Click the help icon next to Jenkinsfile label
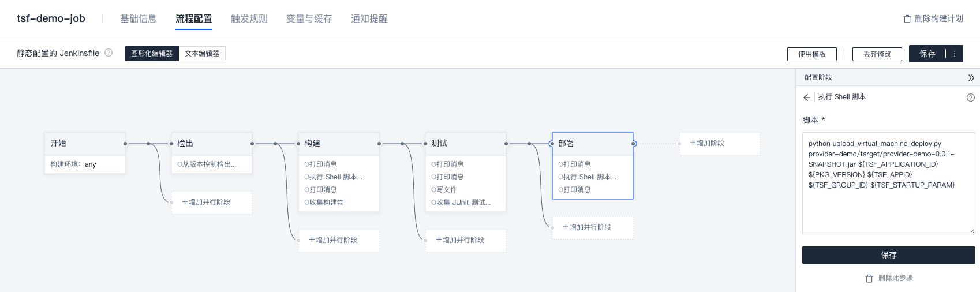980x292 pixels. 109,53
